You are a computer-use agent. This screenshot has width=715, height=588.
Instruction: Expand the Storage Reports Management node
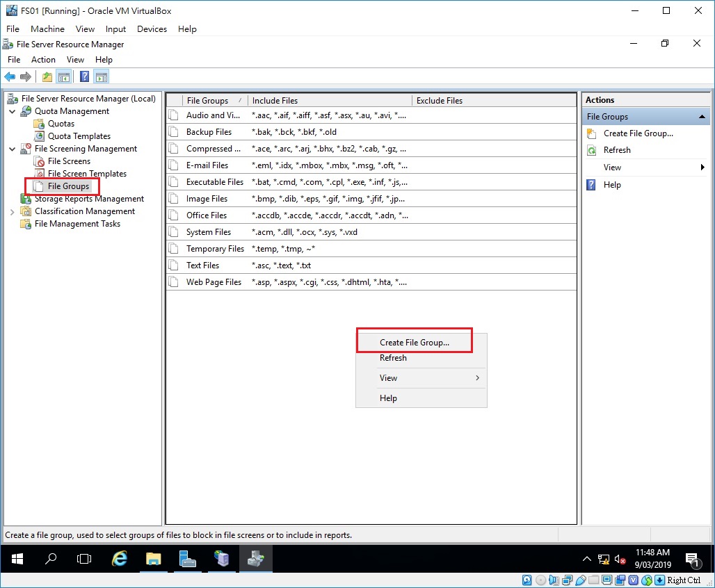[x=13, y=198]
